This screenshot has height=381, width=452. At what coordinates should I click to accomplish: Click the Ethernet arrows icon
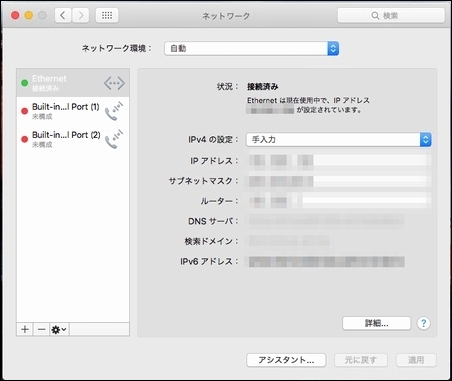pyautogui.click(x=114, y=83)
